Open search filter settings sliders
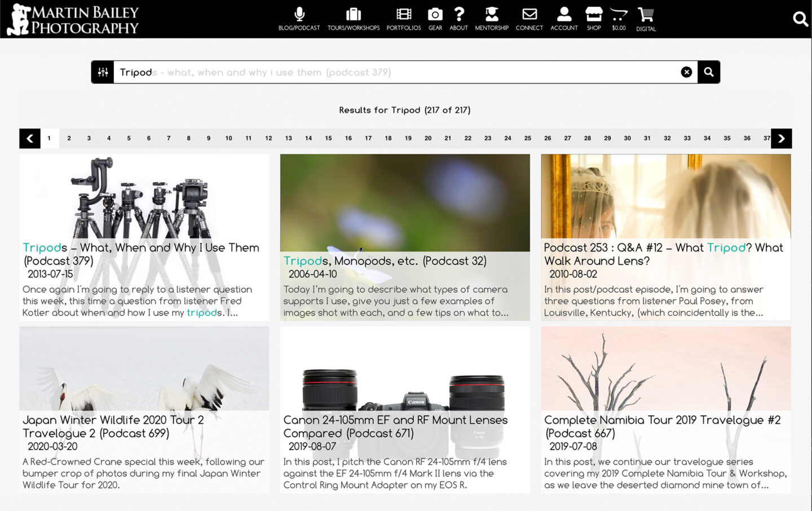 [x=103, y=72]
